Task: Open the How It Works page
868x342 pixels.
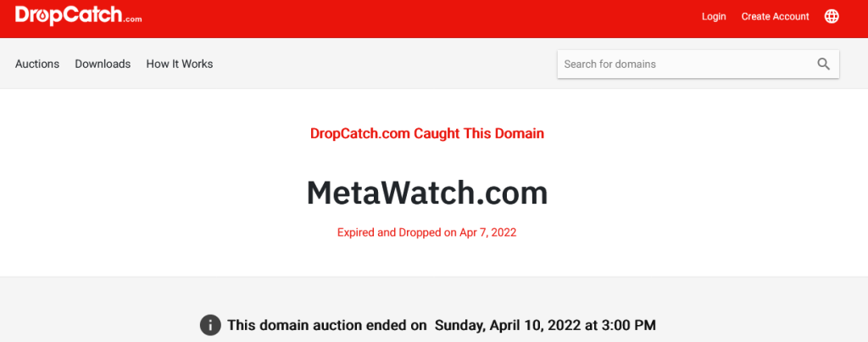Action: (180, 64)
